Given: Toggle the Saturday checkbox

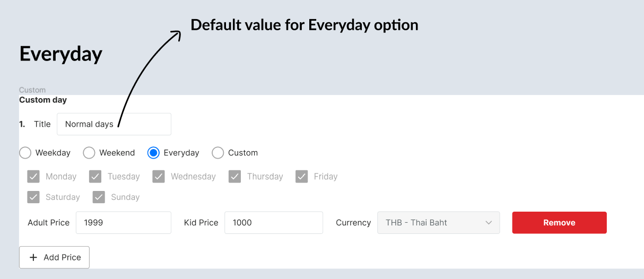Looking at the screenshot, I should (33, 197).
